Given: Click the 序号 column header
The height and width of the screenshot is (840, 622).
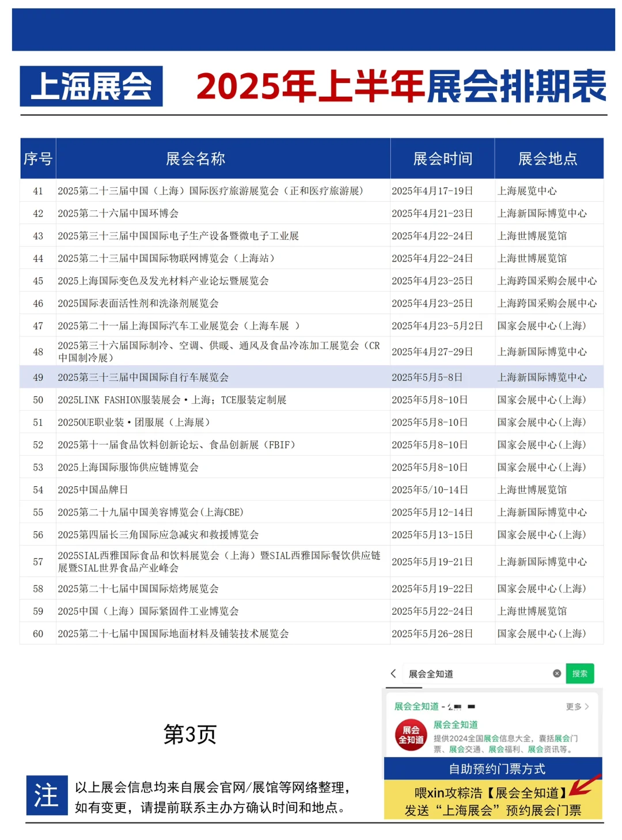Looking at the screenshot, I should coord(38,160).
